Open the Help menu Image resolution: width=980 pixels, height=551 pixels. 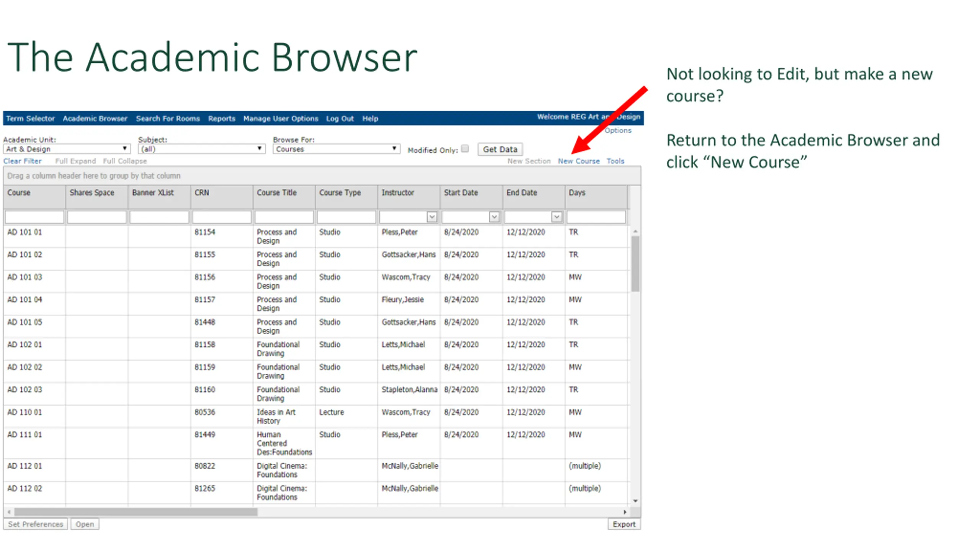pyautogui.click(x=370, y=119)
